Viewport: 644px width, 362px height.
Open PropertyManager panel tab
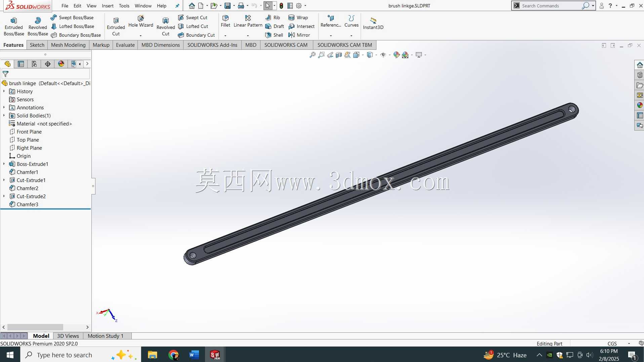[x=21, y=64]
